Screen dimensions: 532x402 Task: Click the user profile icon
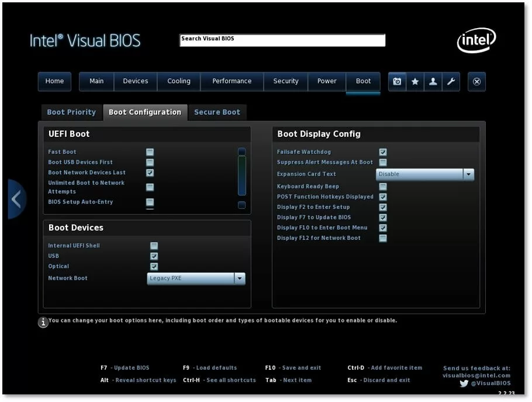(433, 81)
